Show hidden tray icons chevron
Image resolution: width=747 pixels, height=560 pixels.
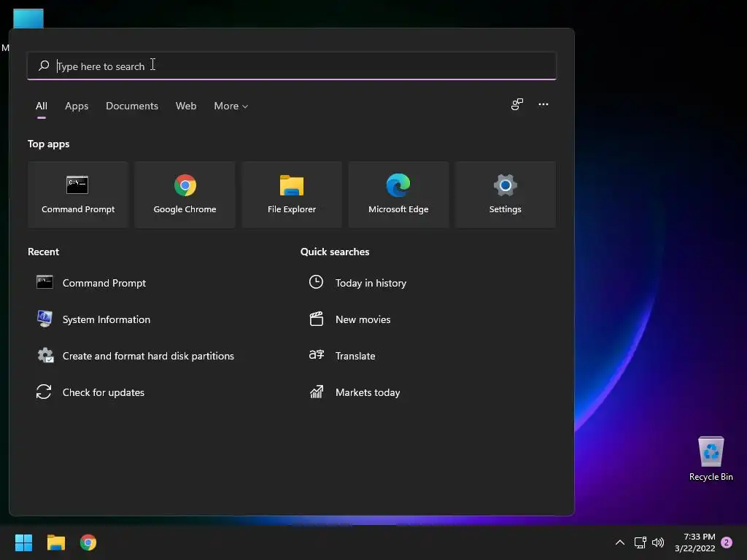pos(620,542)
